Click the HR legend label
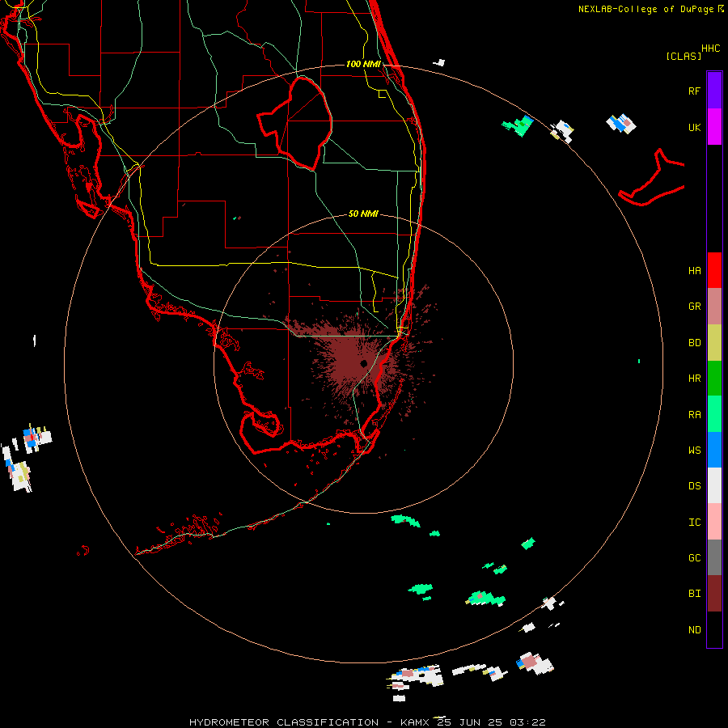728x728 pixels. tap(694, 379)
